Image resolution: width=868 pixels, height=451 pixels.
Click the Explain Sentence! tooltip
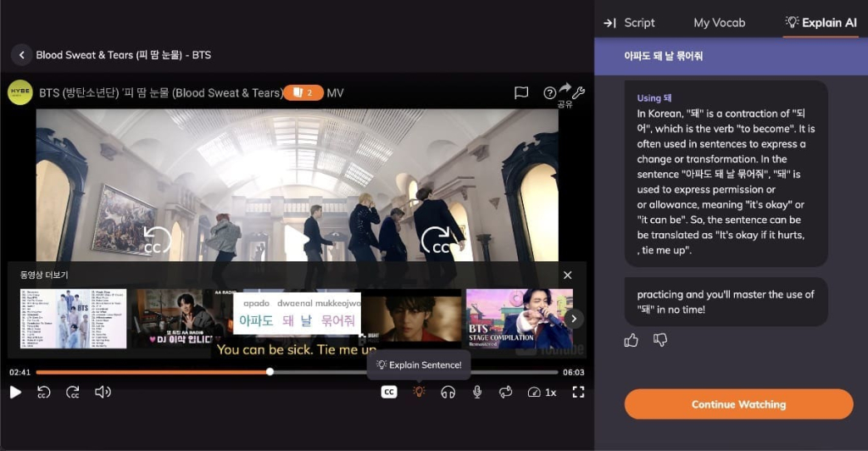tap(419, 365)
